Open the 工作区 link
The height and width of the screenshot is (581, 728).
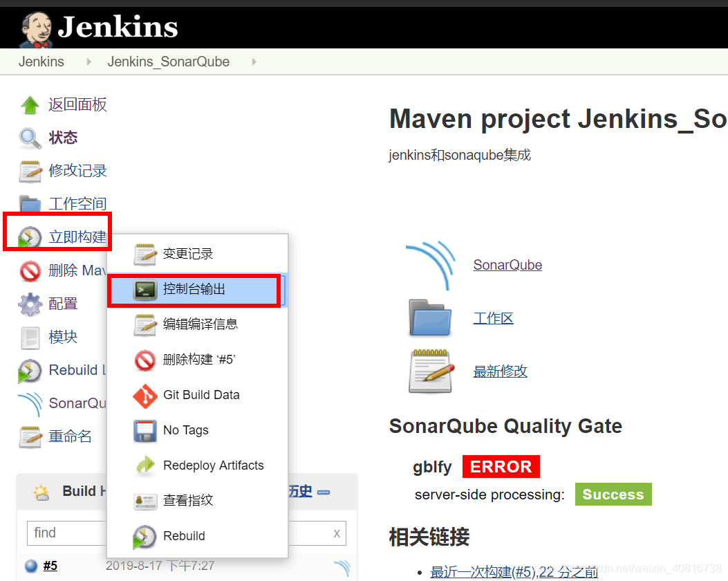tap(494, 318)
